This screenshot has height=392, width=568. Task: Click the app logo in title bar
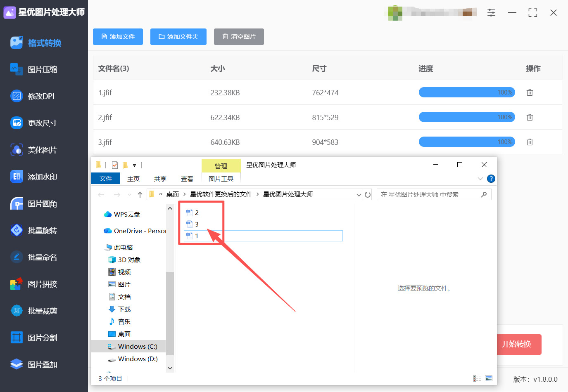pyautogui.click(x=10, y=12)
